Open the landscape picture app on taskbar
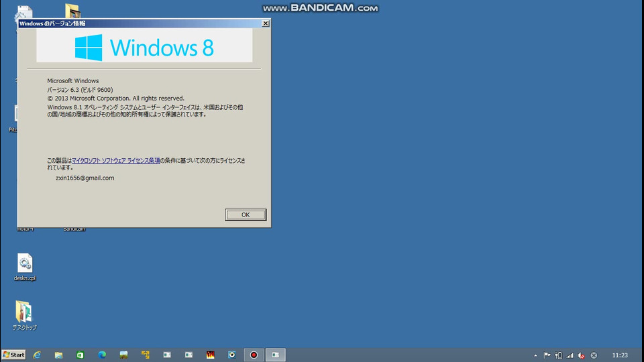Screen dimensions: 644x362 pyautogui.click(x=123, y=355)
